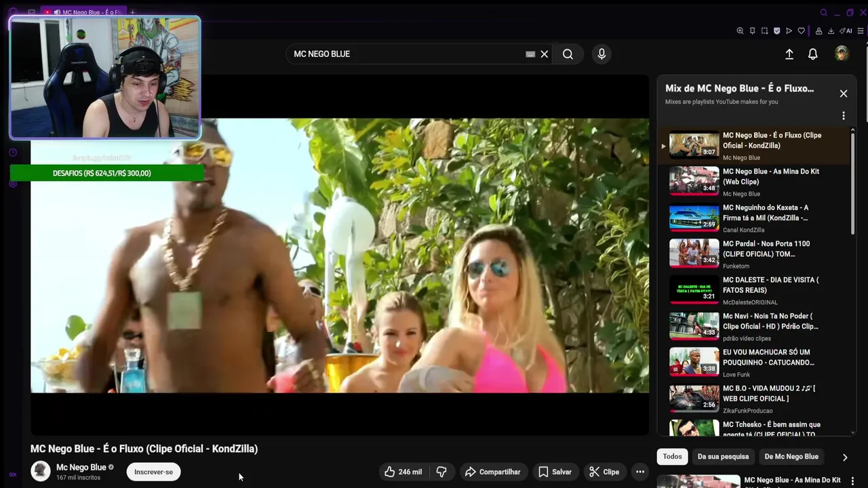Open EU VOU MACHUCAR SÓ UM POUQUINHO
Viewport: 868px width, 488px height.
753,362
